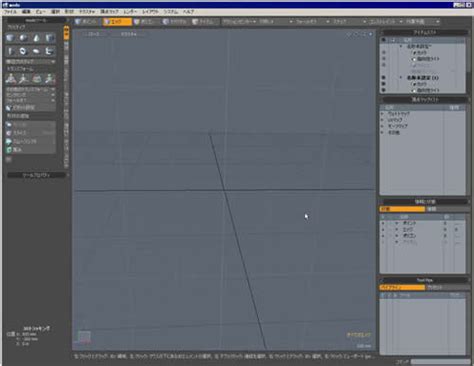Viewport: 474px width, 366px height.
Task: Click the 厚み thicken tool
Action: coord(30,150)
